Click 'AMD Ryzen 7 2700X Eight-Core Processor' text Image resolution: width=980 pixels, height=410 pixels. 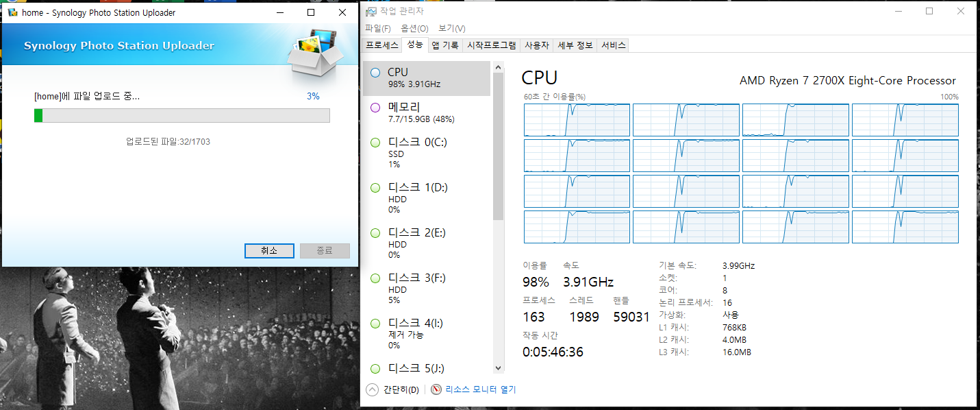coord(848,80)
